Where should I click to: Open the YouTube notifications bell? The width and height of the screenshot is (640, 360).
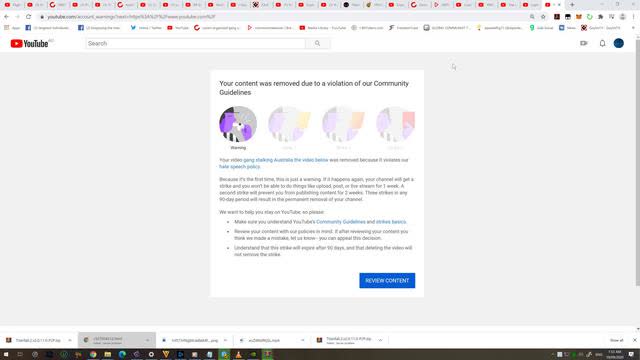point(602,43)
